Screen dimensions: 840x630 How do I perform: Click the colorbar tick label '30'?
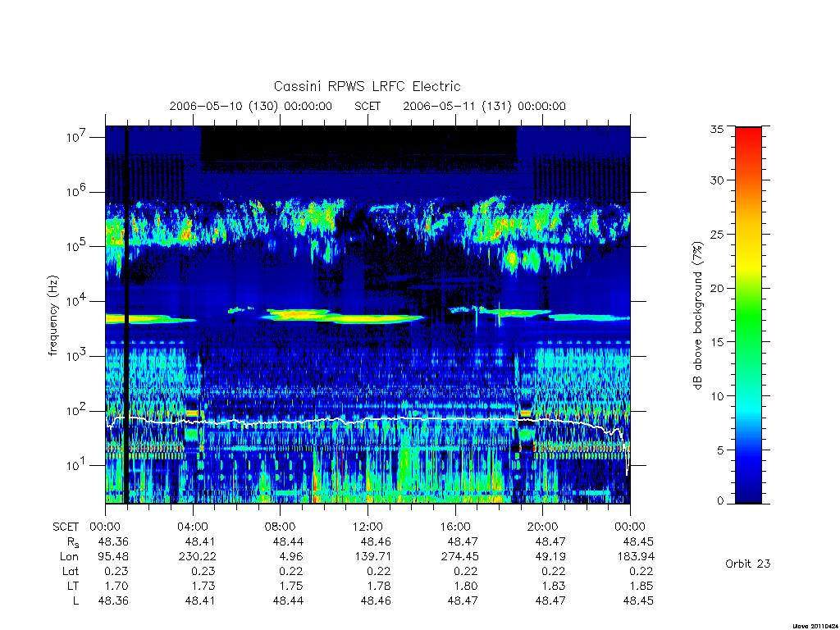(716, 180)
